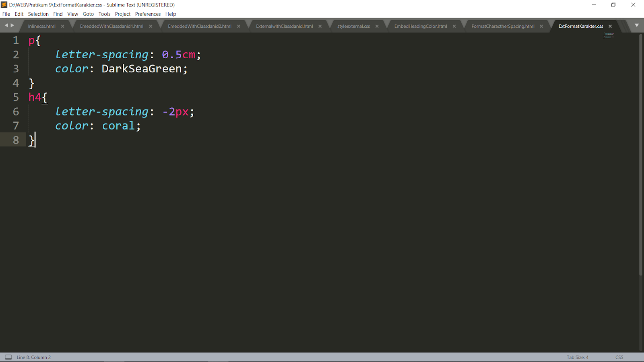Close the styleexternal.css tab

pos(377,26)
